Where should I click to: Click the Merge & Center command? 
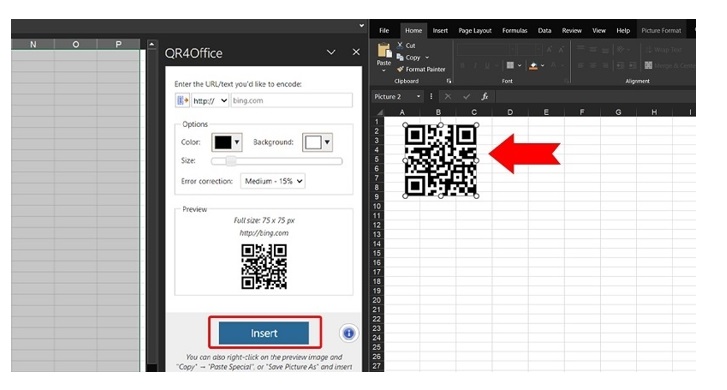tap(670, 65)
